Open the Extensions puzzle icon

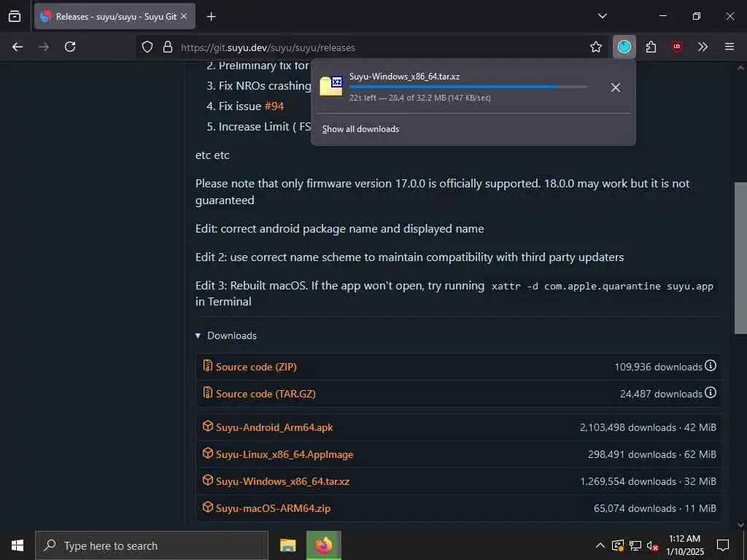(651, 47)
